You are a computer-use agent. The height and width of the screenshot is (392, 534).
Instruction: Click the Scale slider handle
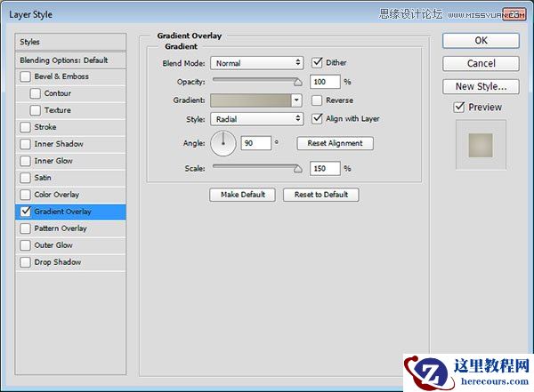tap(297, 169)
